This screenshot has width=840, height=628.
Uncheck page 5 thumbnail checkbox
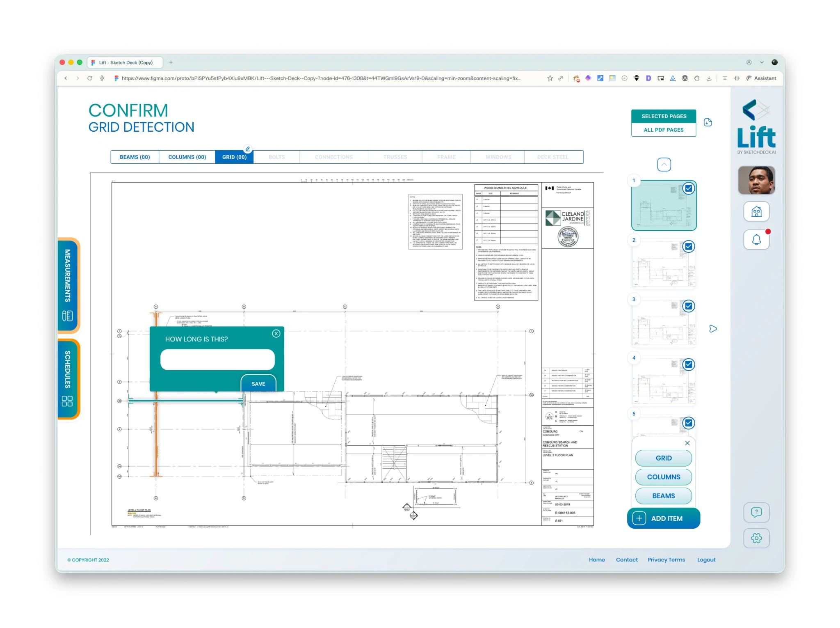tap(689, 423)
